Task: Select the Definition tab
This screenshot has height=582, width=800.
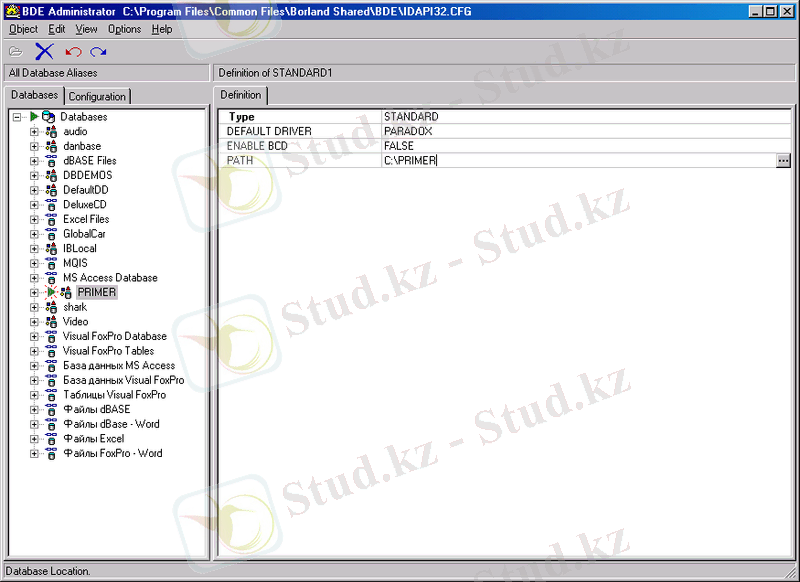Action: tap(241, 95)
